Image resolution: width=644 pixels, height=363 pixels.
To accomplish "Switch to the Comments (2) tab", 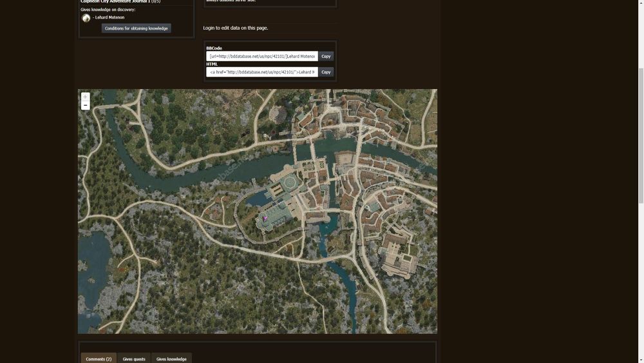I will point(99,358).
